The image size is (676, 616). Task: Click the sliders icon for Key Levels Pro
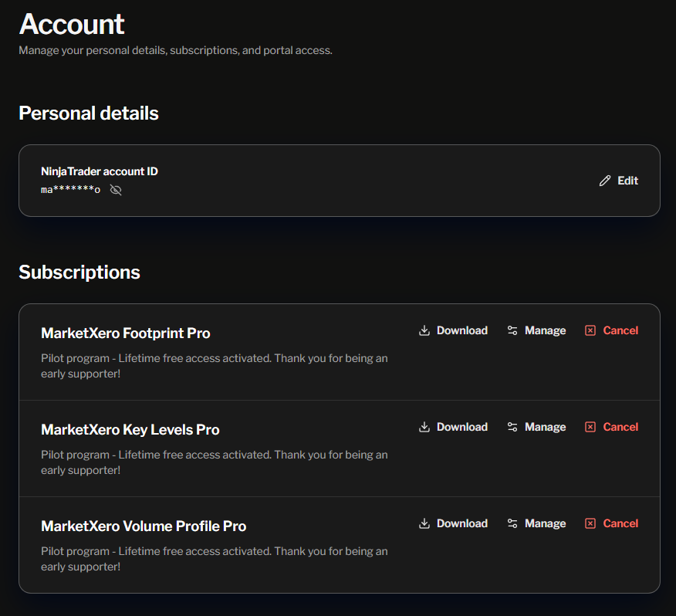pyautogui.click(x=512, y=427)
